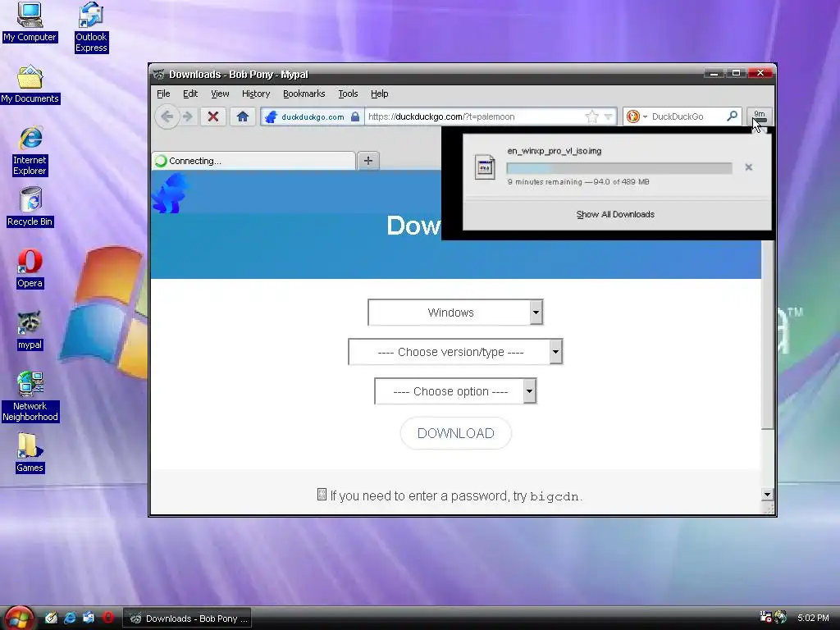
Task: Select the Connecting... tab
Action: pos(253,161)
